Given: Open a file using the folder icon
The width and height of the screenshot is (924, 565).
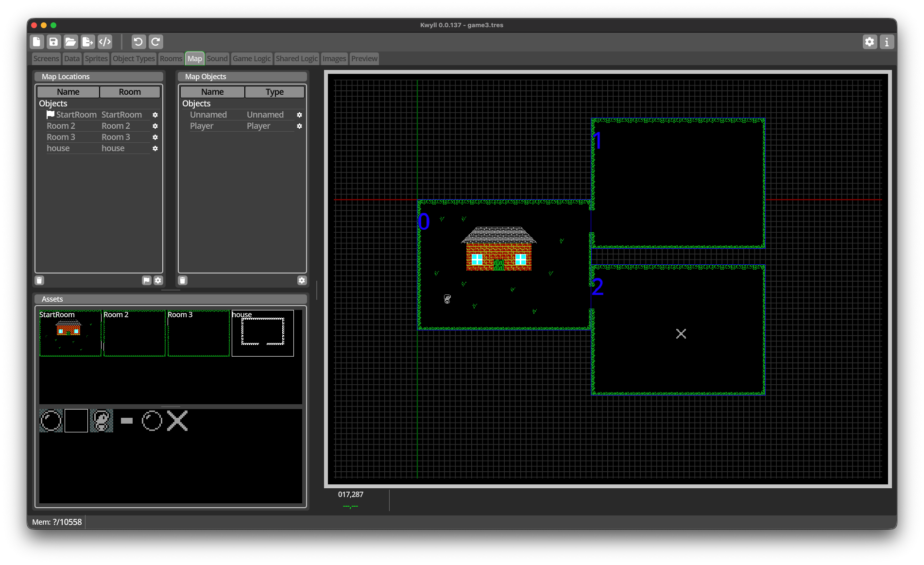Looking at the screenshot, I should [70, 42].
